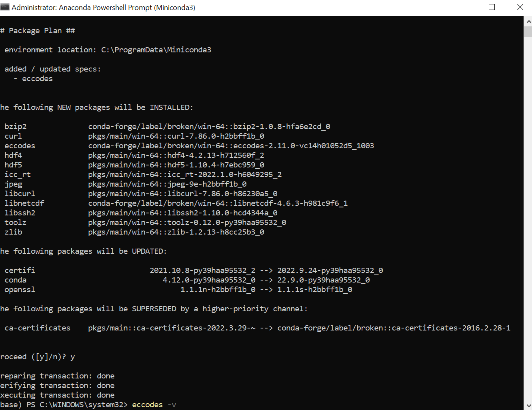Click the curl-7.86.0 package path
532x410 pixels.
point(176,136)
